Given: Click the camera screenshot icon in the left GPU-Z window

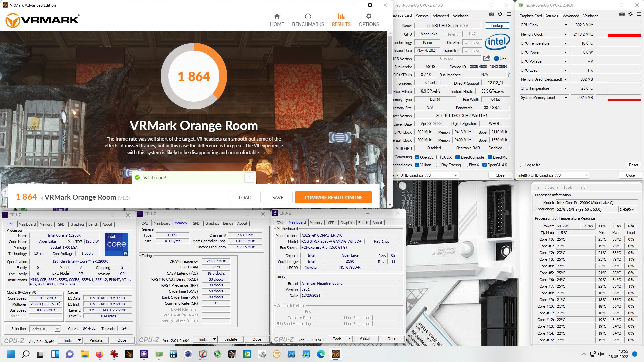Looking at the screenshot, I should [491, 14].
